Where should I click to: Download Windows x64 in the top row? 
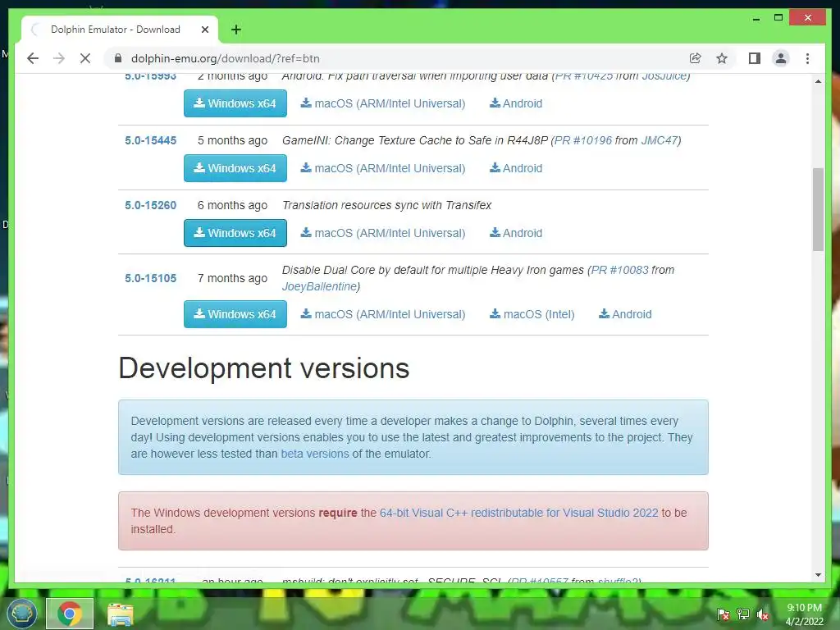point(235,103)
